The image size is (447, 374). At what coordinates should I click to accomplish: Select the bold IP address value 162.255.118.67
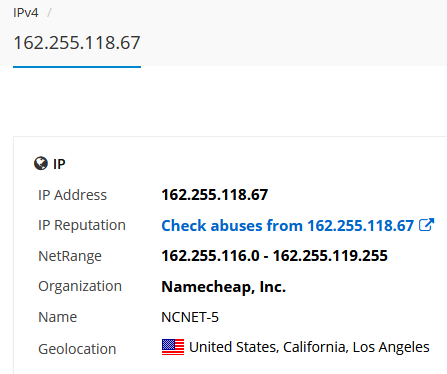[215, 195]
